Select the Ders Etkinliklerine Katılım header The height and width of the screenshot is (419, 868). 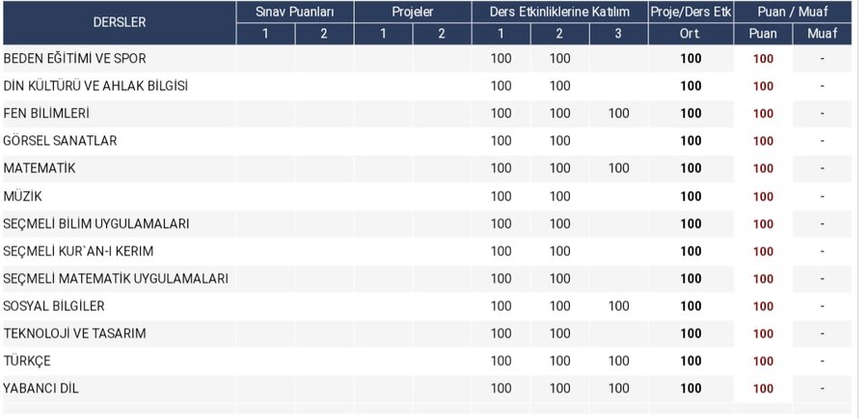point(559,12)
